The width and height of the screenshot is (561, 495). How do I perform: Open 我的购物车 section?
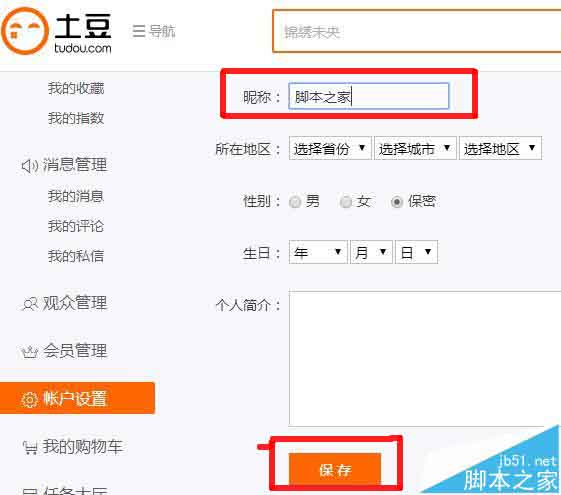[x=83, y=447]
